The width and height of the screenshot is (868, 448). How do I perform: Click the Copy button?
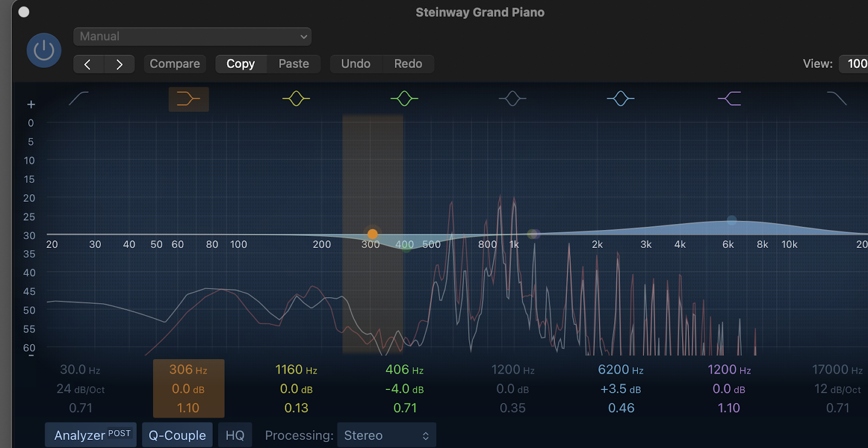(x=241, y=64)
